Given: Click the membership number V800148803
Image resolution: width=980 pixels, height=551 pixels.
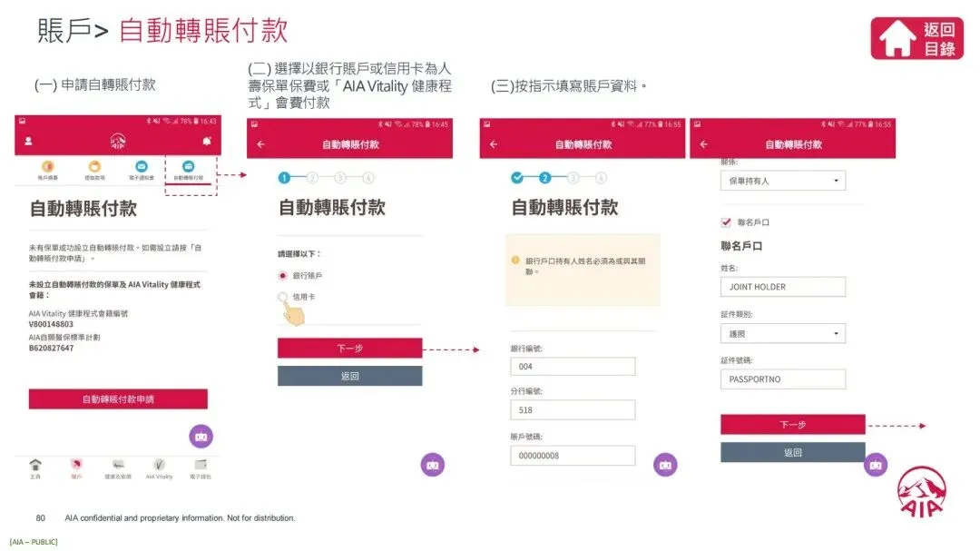Looking at the screenshot, I should (x=51, y=324).
